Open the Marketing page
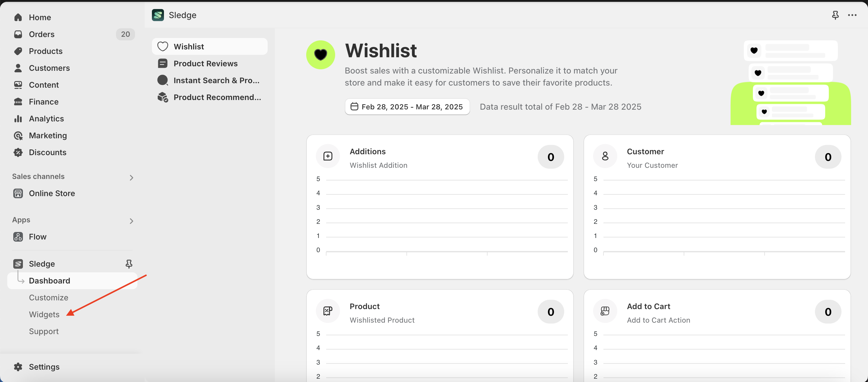The height and width of the screenshot is (382, 868). coord(48,136)
